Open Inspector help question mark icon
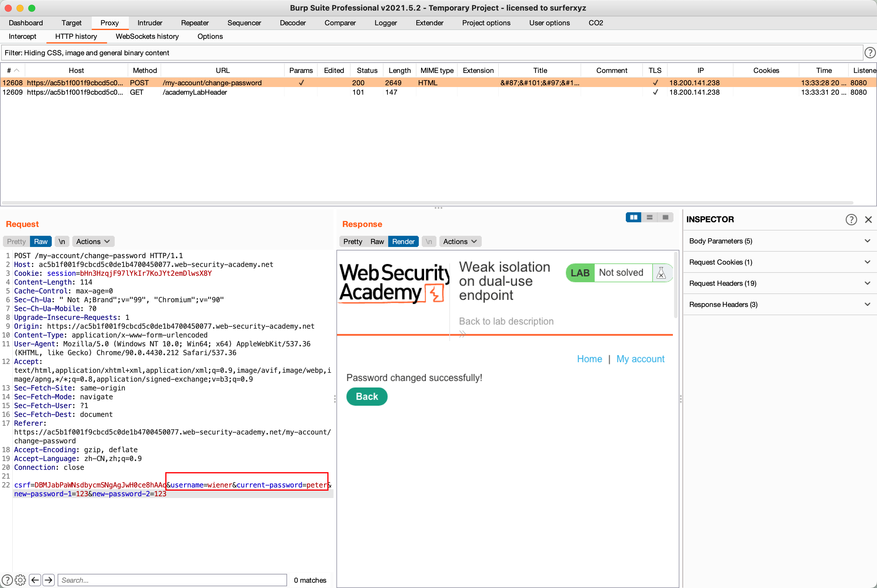Image resolution: width=877 pixels, height=588 pixels. pos(851,219)
